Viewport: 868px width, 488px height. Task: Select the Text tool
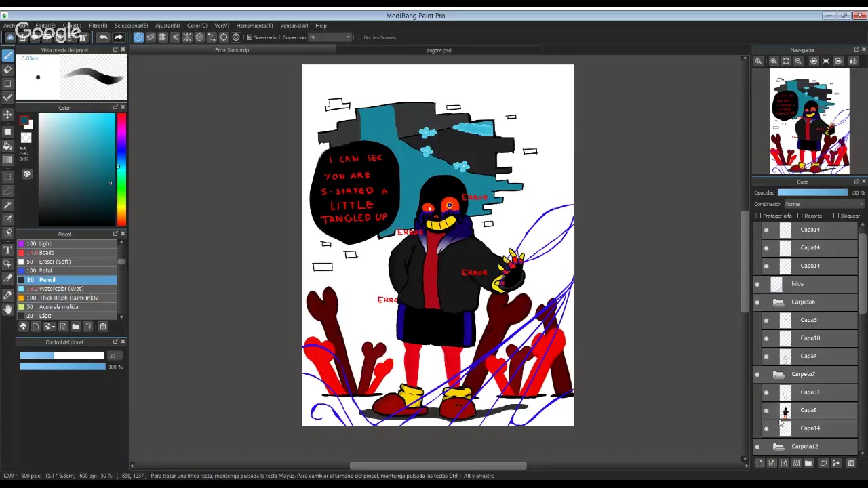(x=7, y=250)
